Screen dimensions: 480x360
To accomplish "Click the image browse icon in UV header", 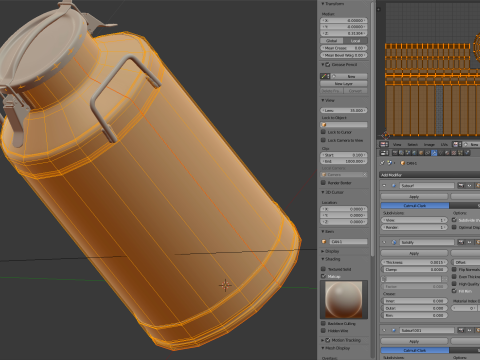I will click(457, 144).
